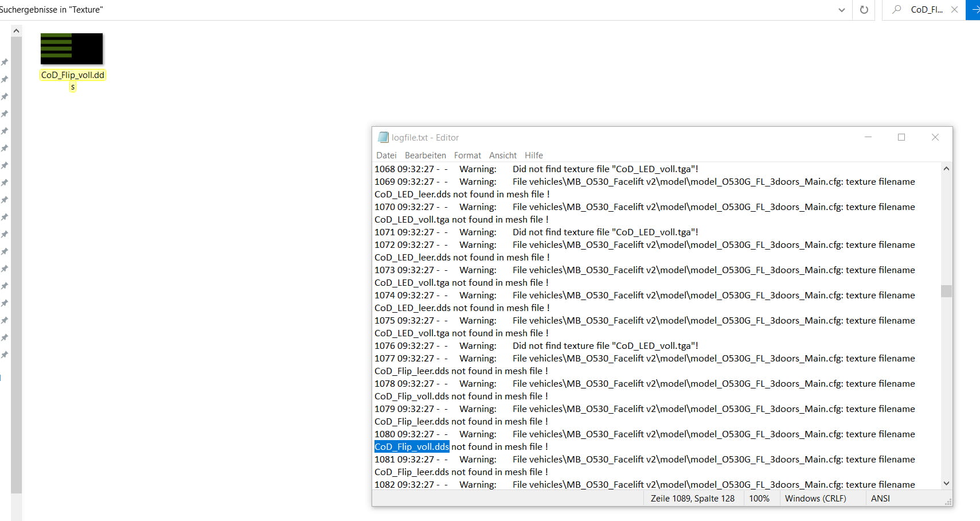Close the logfile.txt Editor window

click(935, 138)
